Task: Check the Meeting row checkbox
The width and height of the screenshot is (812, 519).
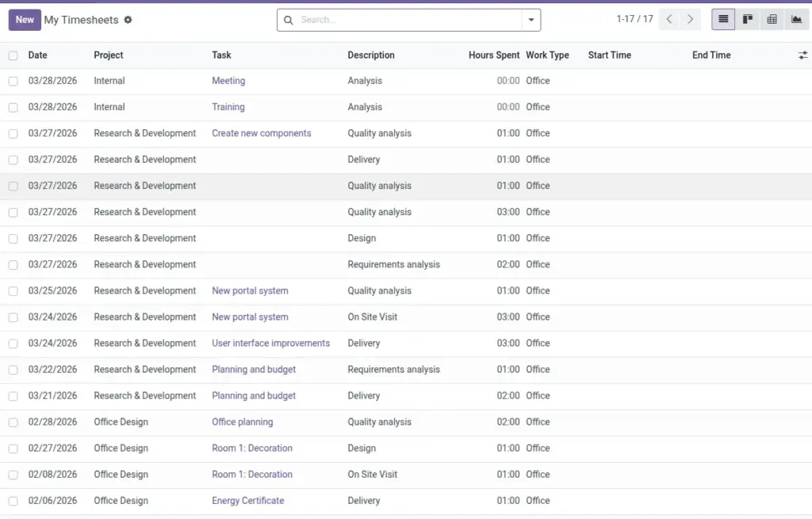Action: 13,82
